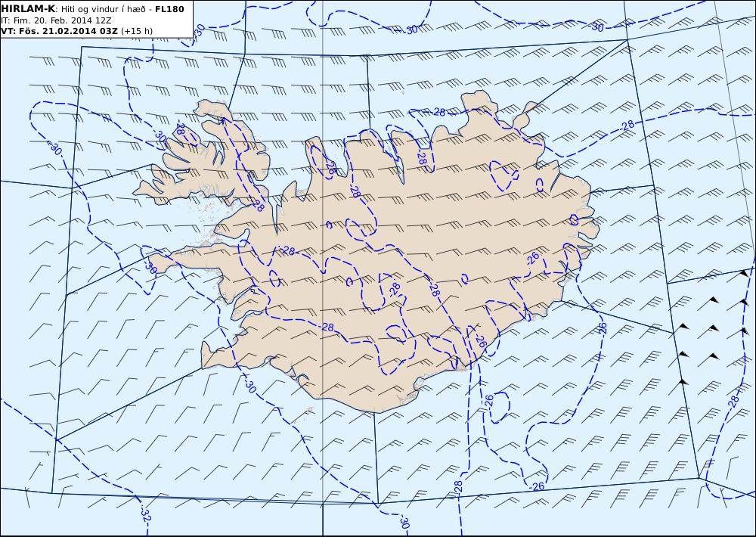This screenshot has width=756, height=537.
Task: Click the -32 isotherm contour label
Action: pyautogui.click(x=146, y=515)
